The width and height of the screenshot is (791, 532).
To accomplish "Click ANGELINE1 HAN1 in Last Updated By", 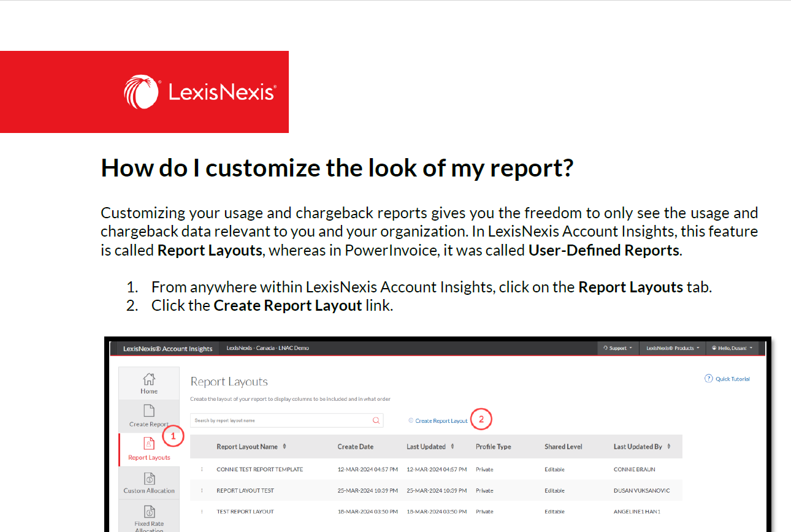I will point(637,511).
